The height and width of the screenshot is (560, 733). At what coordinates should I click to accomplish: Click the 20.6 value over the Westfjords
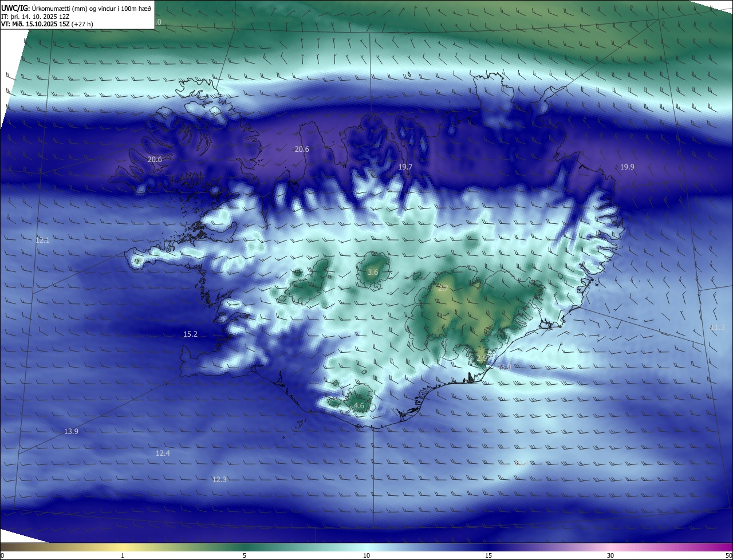click(155, 159)
